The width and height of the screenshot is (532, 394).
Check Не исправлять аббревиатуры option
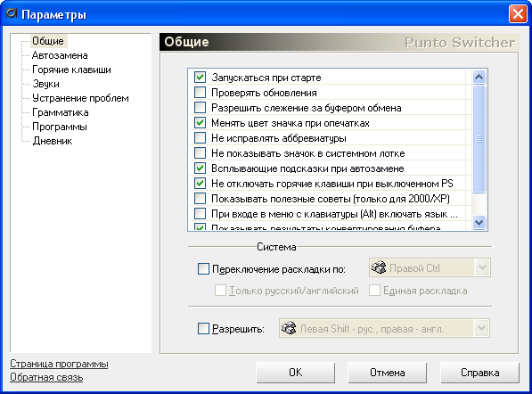(x=200, y=138)
